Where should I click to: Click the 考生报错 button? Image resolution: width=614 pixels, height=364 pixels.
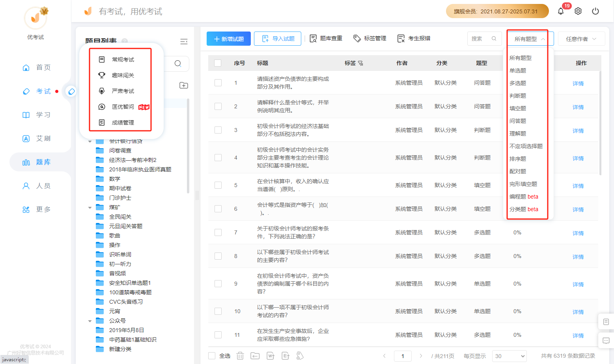[x=414, y=38]
